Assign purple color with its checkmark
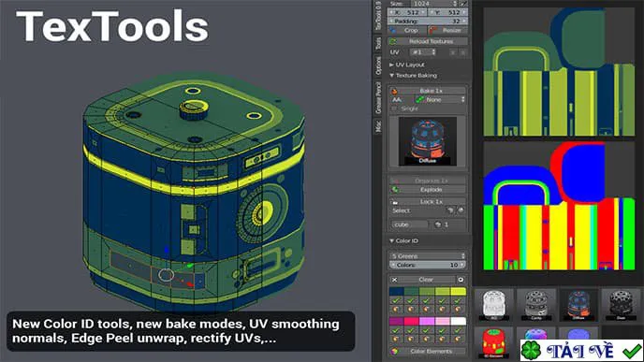The image size is (644, 362). point(396,330)
